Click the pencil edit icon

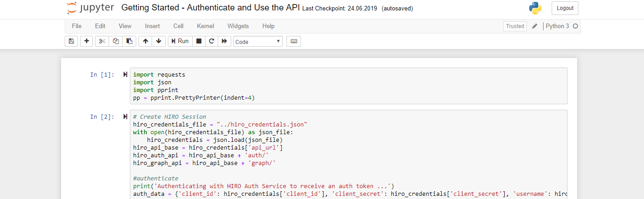(534, 26)
